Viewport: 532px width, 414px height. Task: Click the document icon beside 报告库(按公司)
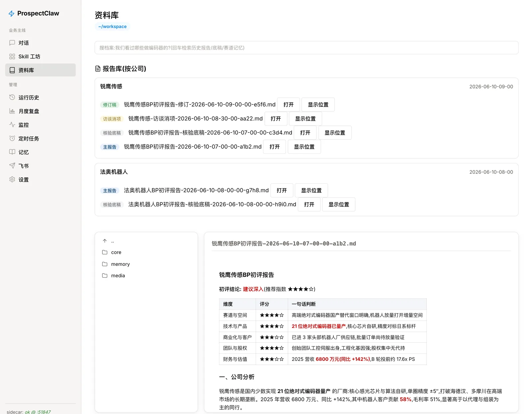coord(98,69)
